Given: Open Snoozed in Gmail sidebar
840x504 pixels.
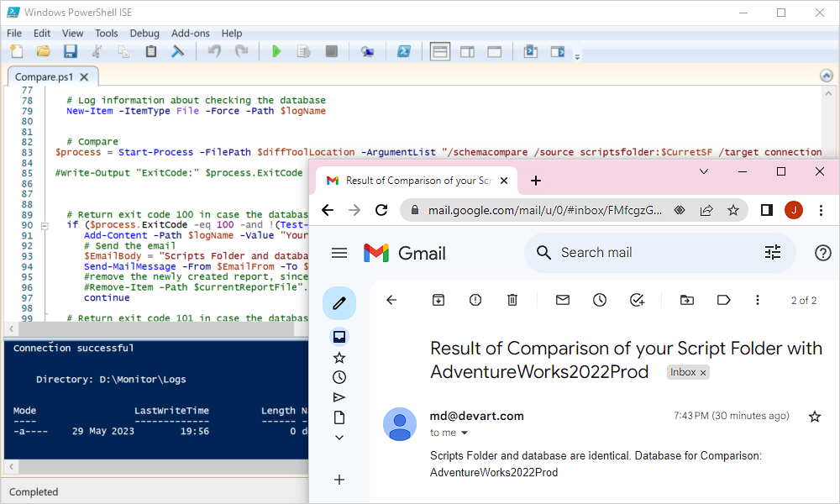Looking at the screenshot, I should (339, 377).
